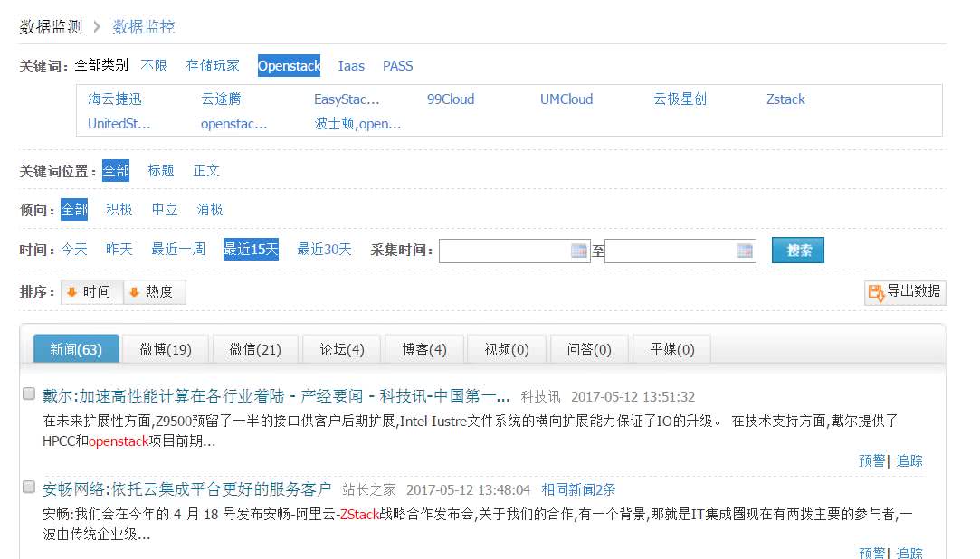Screen dimensions: 980x559
Task: Click 预警 under the 戴尔 article
Action: (872, 461)
